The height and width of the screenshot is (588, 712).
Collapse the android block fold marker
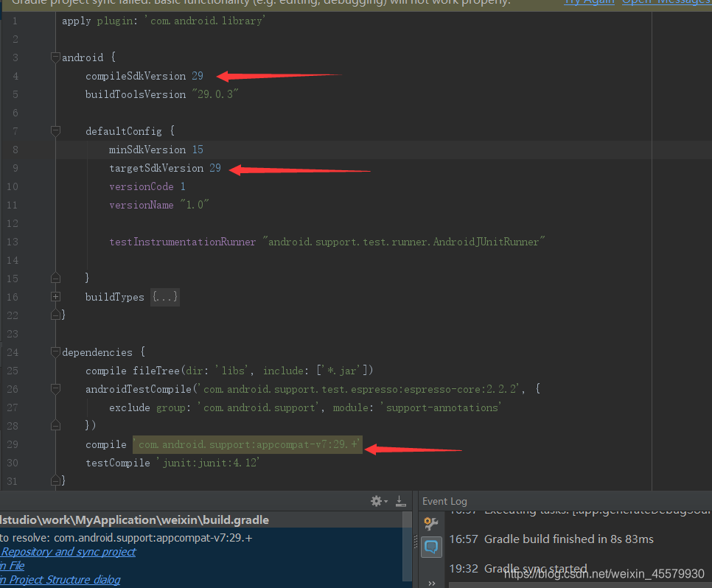click(55, 57)
